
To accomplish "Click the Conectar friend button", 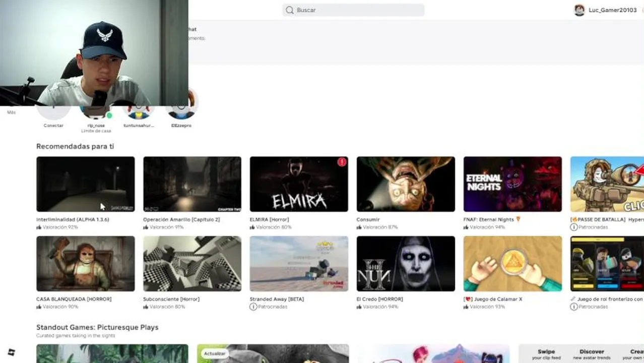I will point(53,112).
